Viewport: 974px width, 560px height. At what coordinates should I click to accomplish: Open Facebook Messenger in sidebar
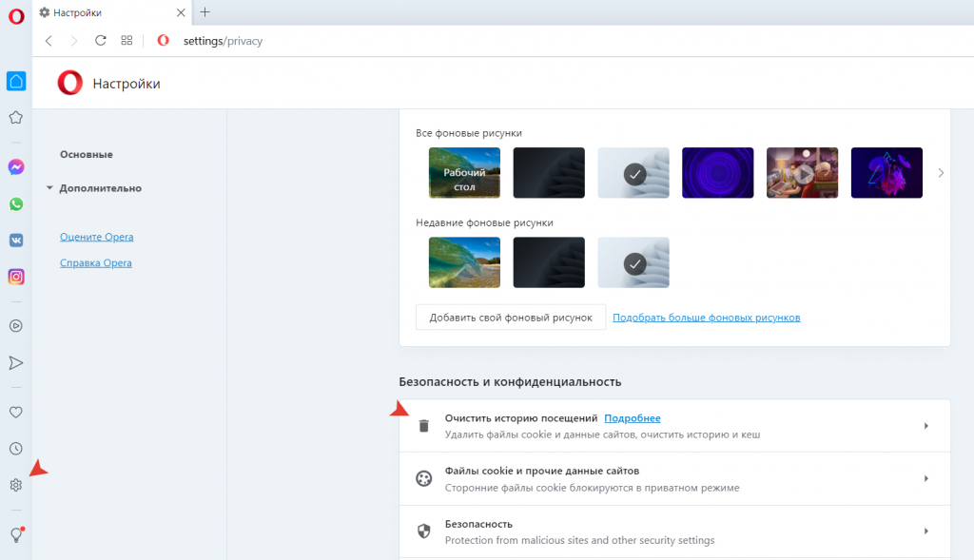click(16, 167)
